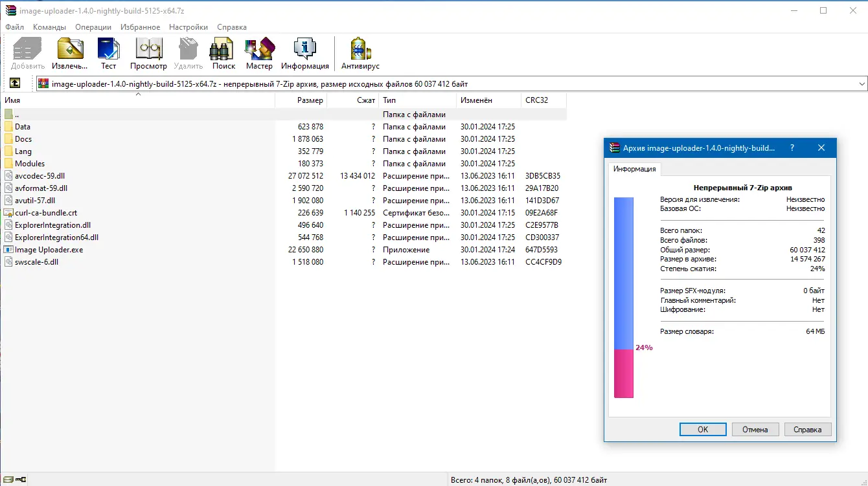
Task: Click the size value 27 072 512
Action: pyautogui.click(x=306, y=176)
